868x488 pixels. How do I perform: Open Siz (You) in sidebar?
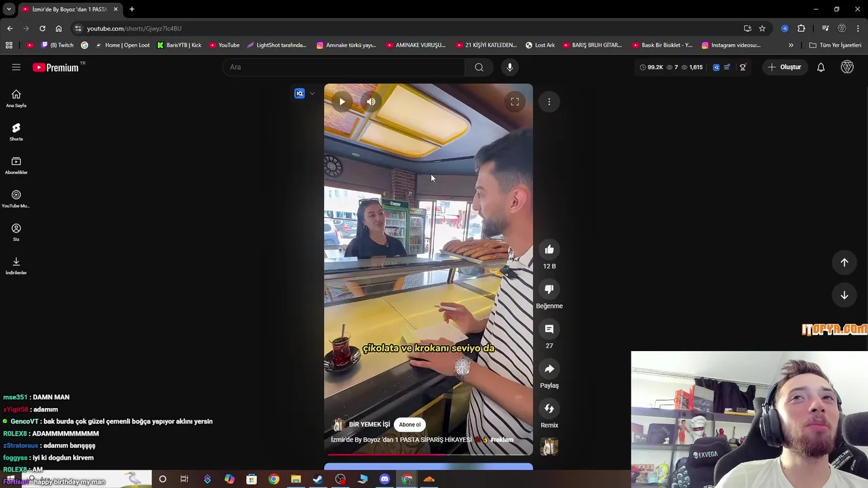point(16,232)
